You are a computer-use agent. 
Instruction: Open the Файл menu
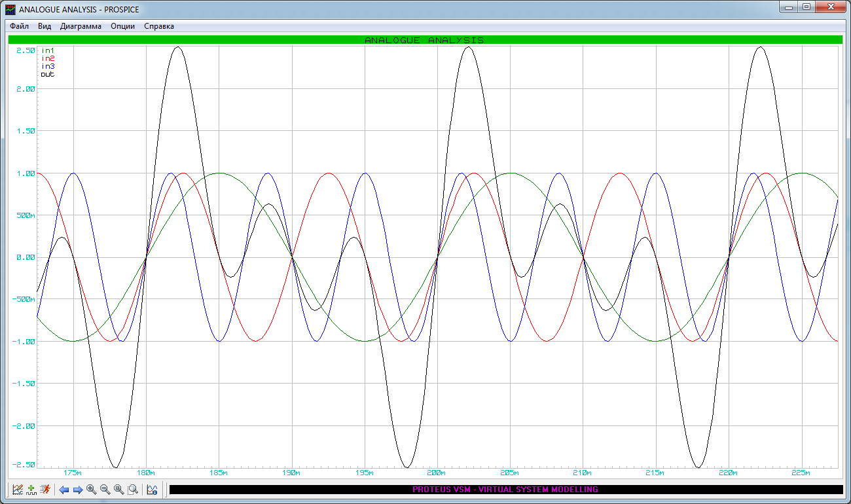pos(20,26)
